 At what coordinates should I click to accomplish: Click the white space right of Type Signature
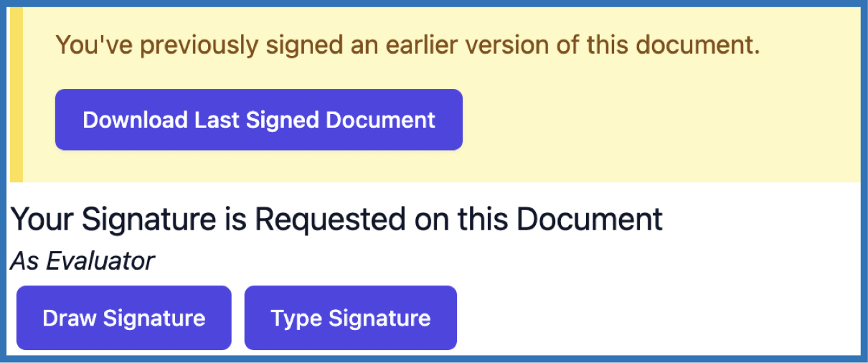click(646, 318)
